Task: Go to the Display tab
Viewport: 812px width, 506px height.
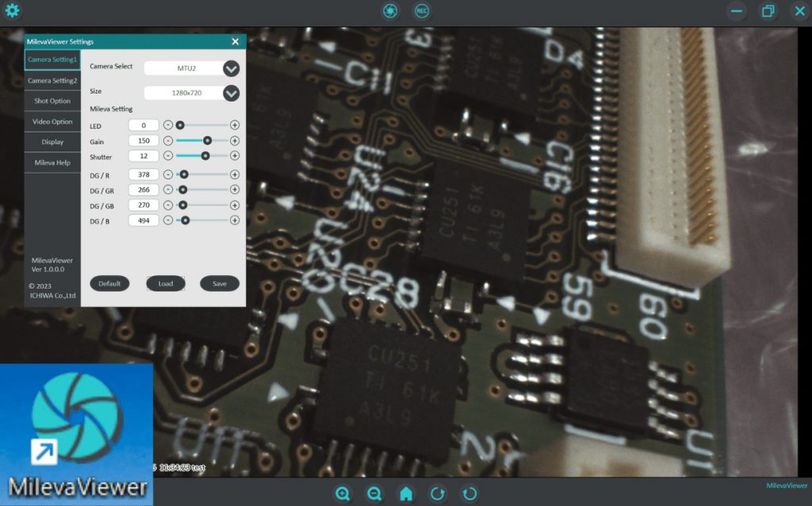Action: coord(52,142)
